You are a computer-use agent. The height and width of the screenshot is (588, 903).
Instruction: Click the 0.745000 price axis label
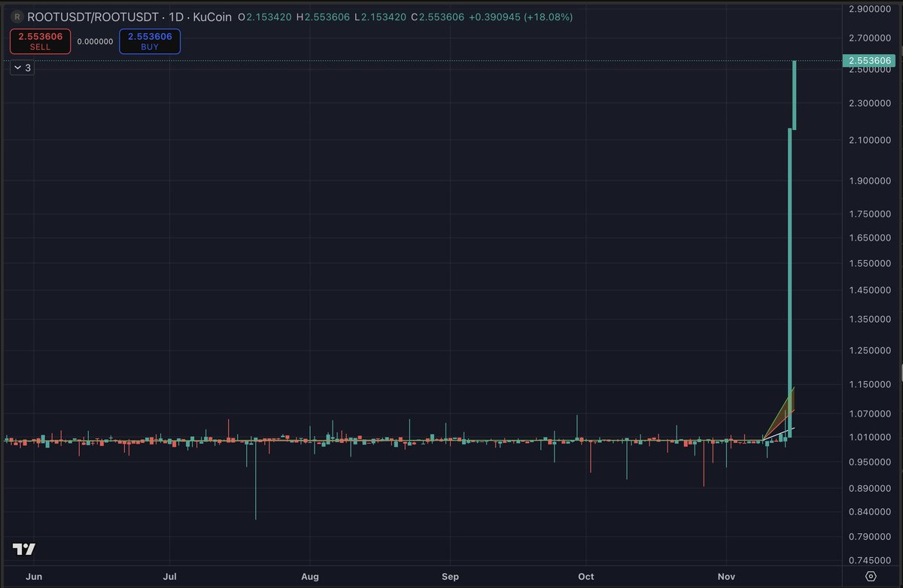click(870, 561)
